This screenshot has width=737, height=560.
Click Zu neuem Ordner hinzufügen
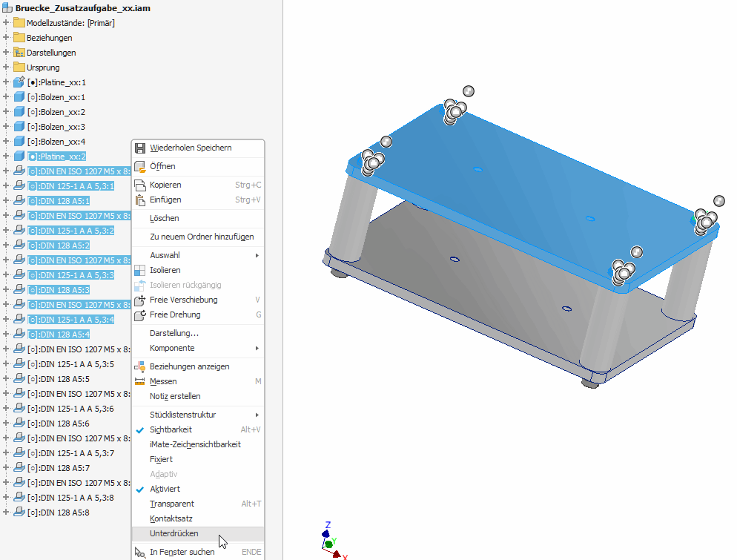click(x=201, y=237)
